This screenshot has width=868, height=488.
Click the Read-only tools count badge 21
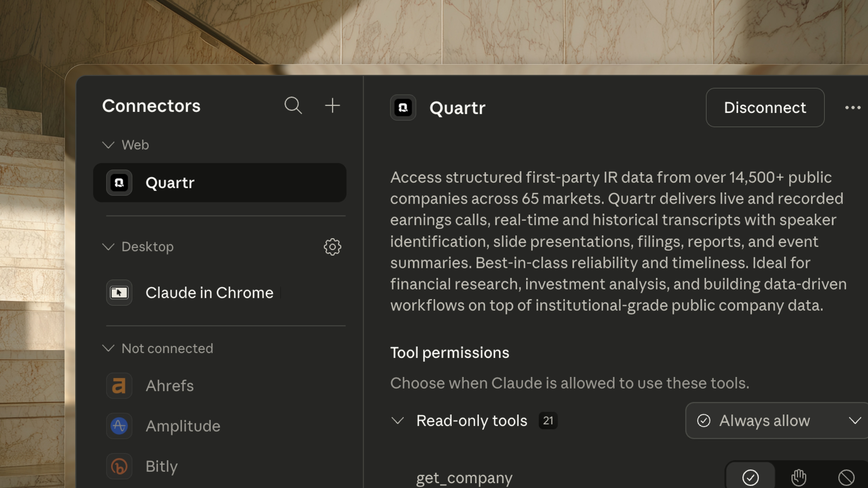548,421
